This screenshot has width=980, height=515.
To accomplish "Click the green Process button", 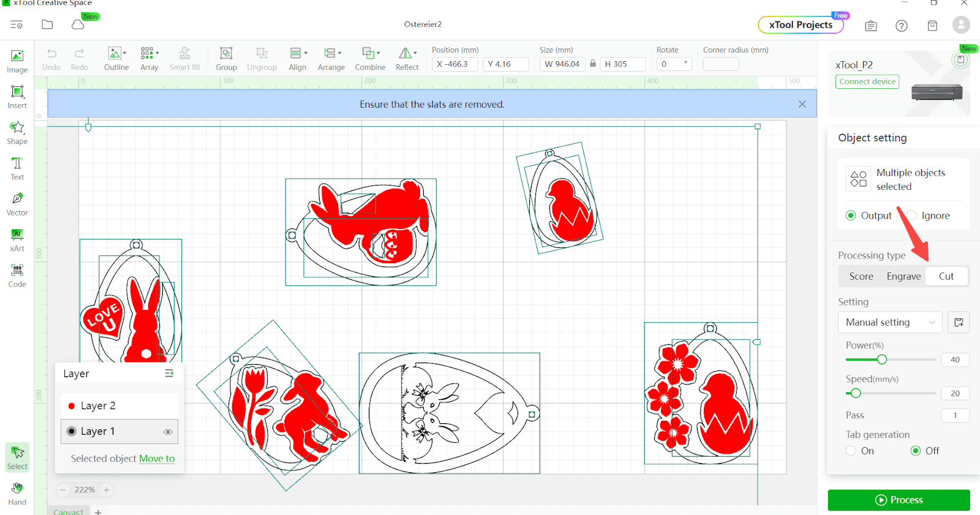I will point(899,500).
